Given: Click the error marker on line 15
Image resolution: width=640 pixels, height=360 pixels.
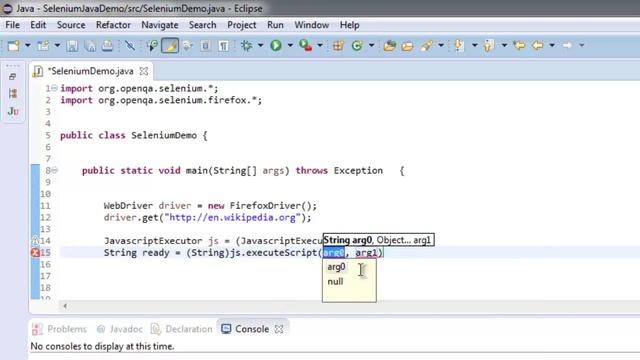Looking at the screenshot, I should click(x=36, y=253).
